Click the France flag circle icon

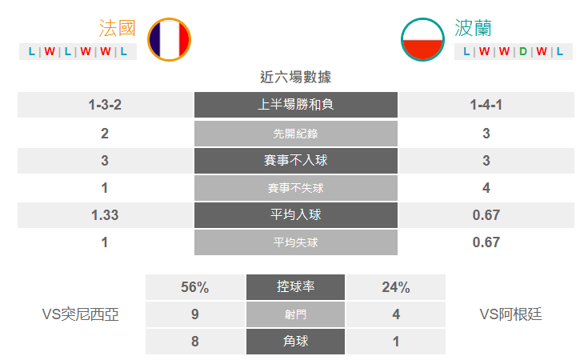pyautogui.click(x=169, y=39)
